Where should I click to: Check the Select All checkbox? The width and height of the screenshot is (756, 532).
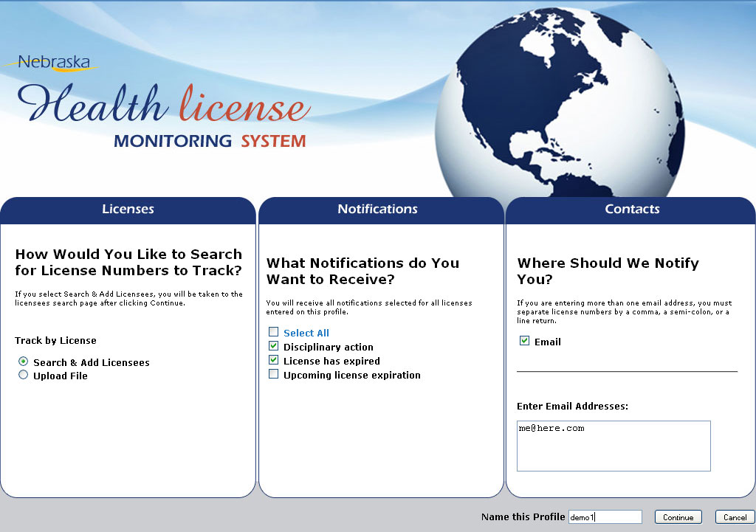274,332
